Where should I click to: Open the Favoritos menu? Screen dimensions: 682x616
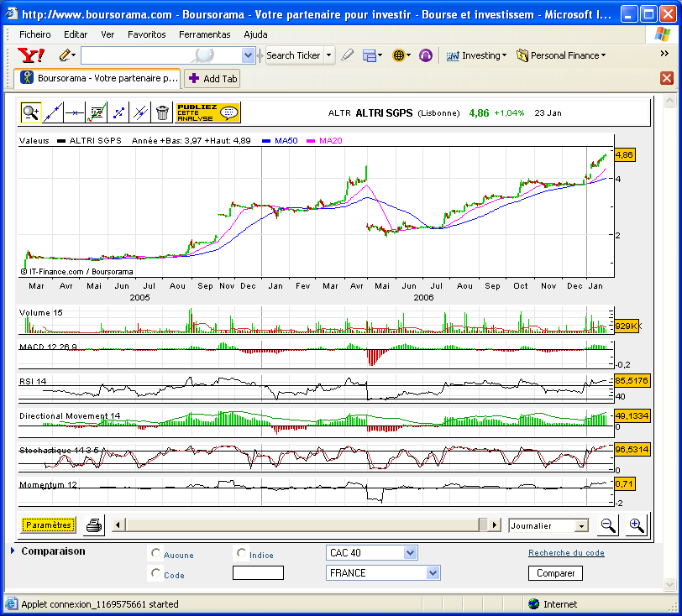click(147, 34)
